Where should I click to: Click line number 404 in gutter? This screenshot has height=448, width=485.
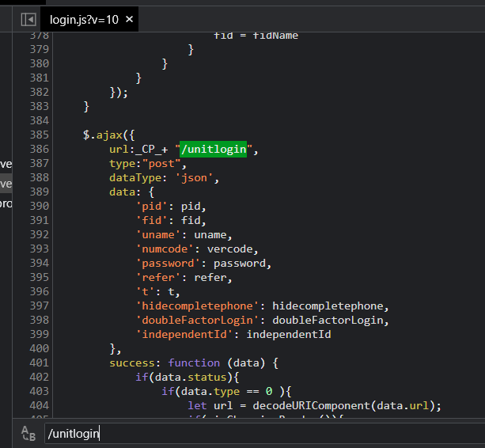[40, 405]
